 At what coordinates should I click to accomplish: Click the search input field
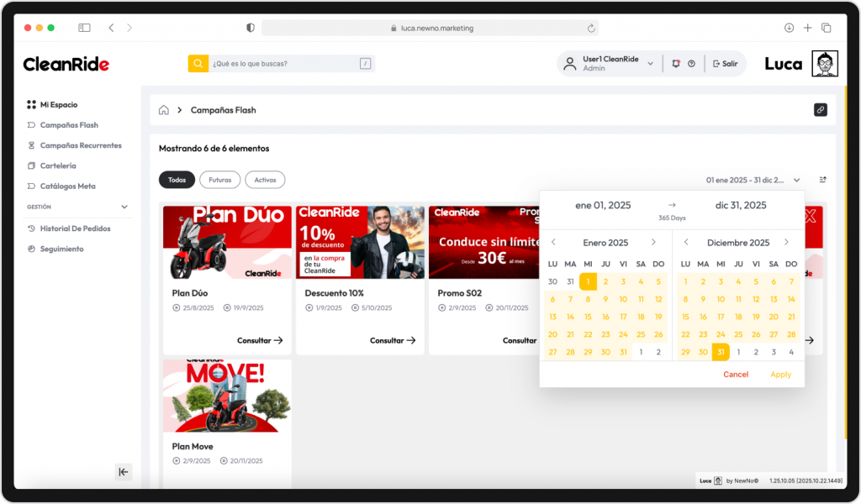283,64
